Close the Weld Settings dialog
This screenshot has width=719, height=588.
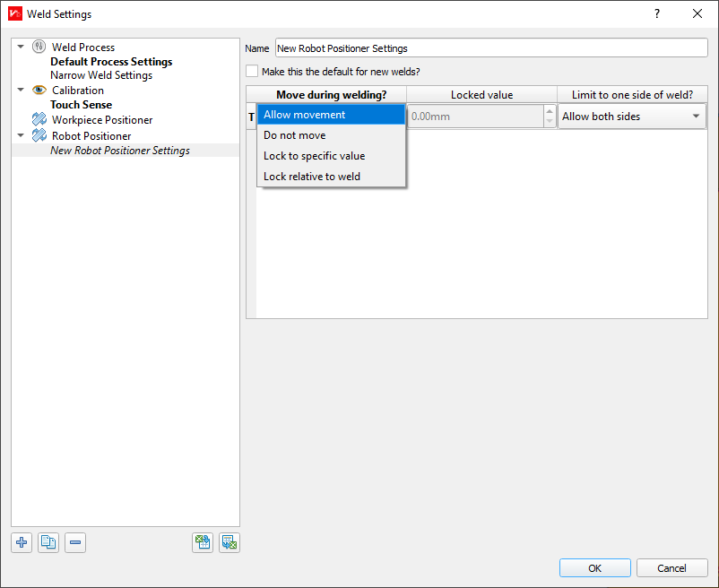(x=697, y=13)
